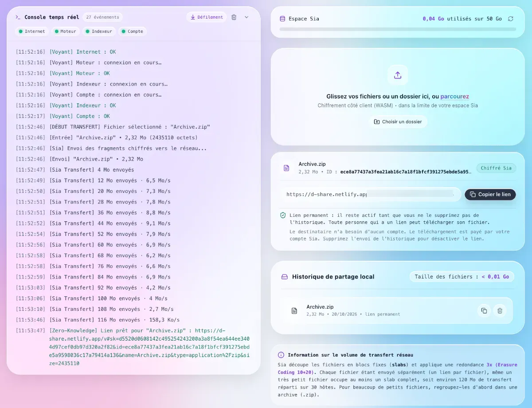The width and height of the screenshot is (532, 408).
Task: Toggle the Défilement auto-scroll button
Action: 207,17
